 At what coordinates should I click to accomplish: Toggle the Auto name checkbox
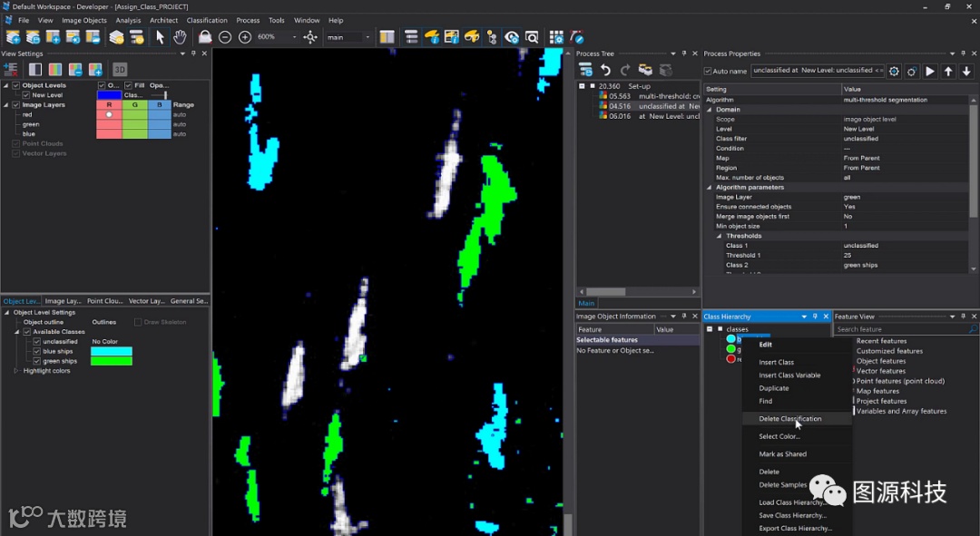[709, 71]
